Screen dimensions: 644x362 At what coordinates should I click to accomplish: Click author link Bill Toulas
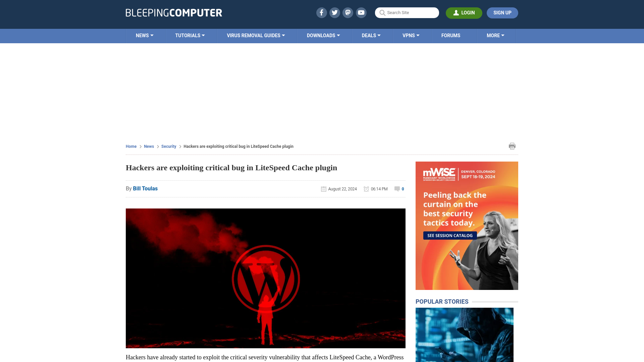click(x=145, y=188)
